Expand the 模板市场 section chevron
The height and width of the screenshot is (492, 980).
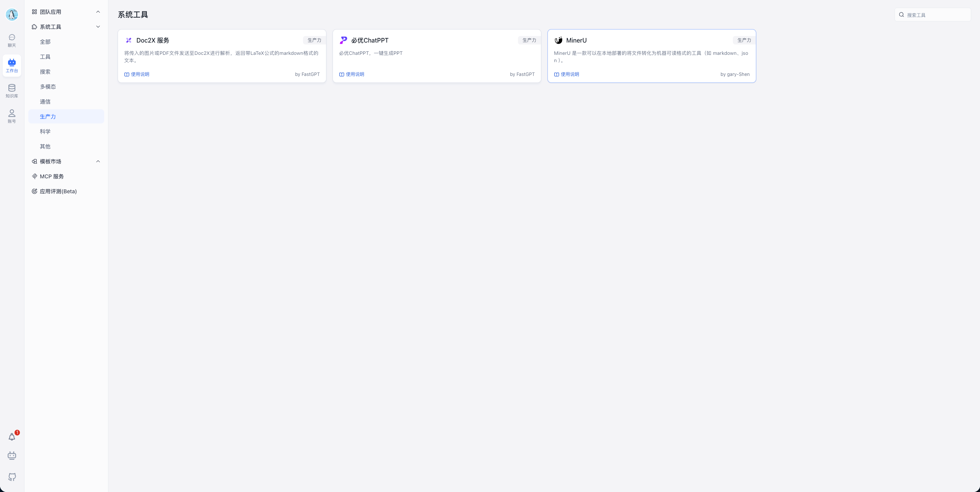(98, 161)
